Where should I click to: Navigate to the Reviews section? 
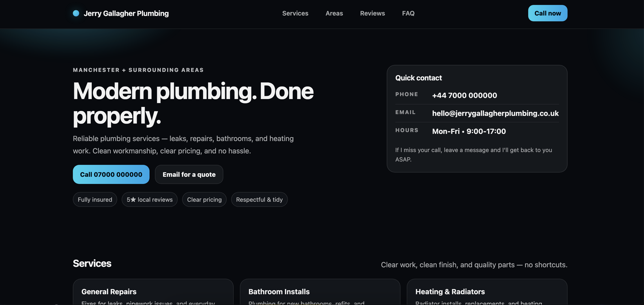(x=372, y=13)
